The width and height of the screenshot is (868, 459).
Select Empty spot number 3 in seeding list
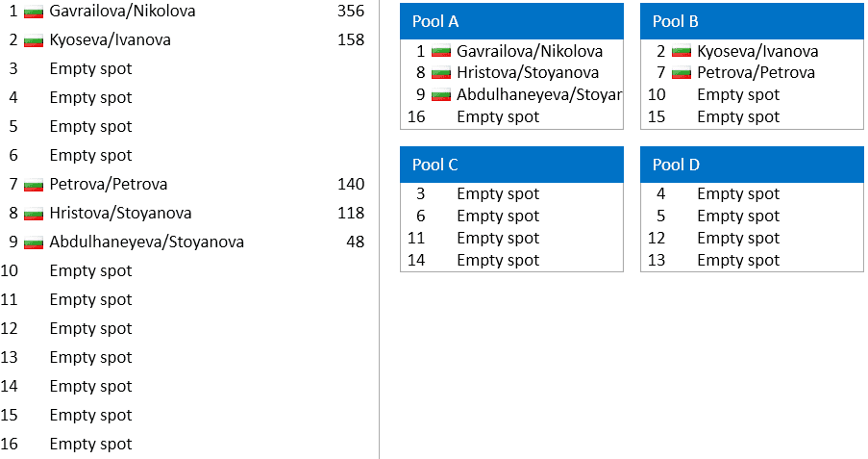click(x=90, y=68)
